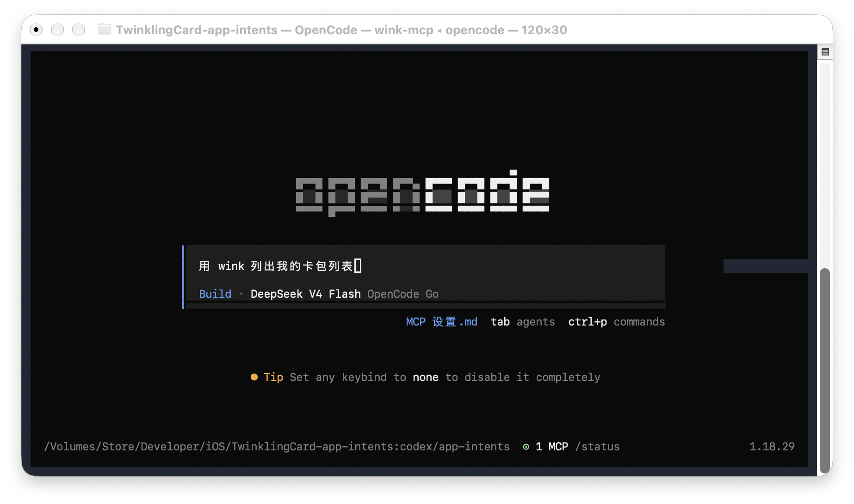Click the split pane icon above scrollbar
The image size is (854, 504).
(825, 52)
